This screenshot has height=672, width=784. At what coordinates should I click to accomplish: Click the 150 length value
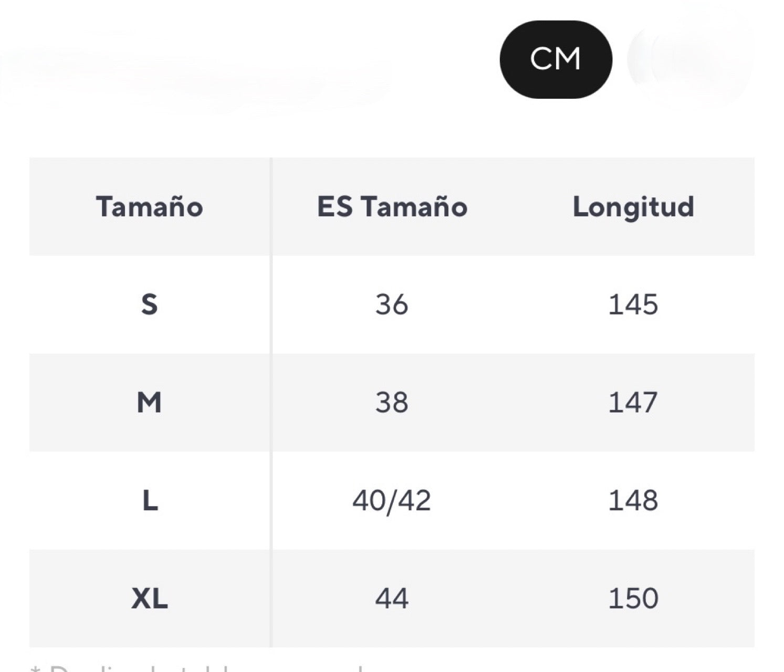click(x=633, y=598)
